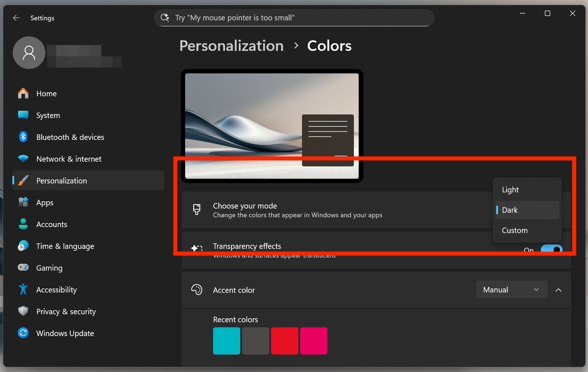
Task: Click the Apps icon in sidebar
Action: point(23,202)
